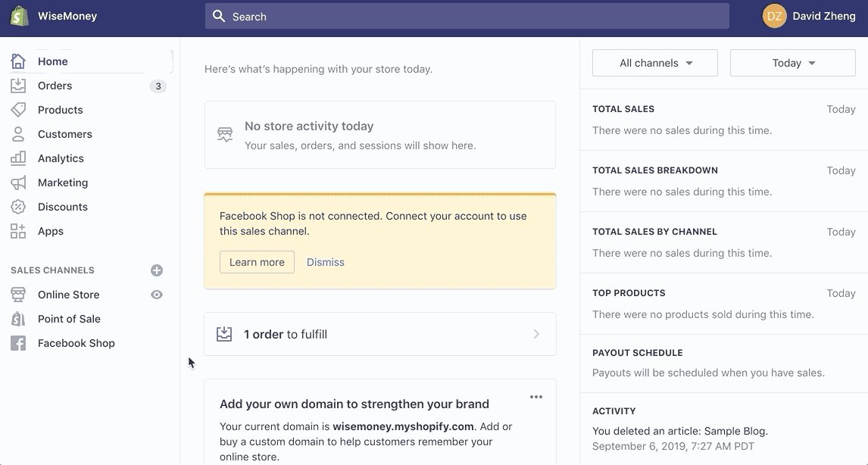Viewport: 868px width, 465px height.
Task: Click the Products tag icon
Action: [18, 110]
